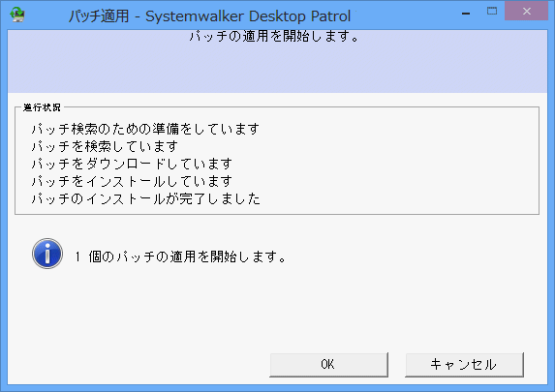Maximize the Systemwalker Desktop Patrol window
The width and height of the screenshot is (555, 392).
tap(492, 12)
